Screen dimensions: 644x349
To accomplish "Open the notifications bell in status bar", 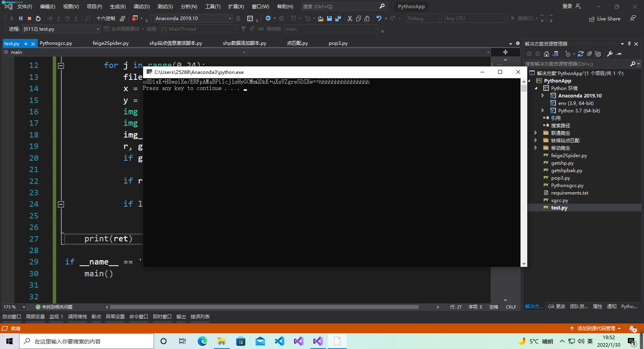I will pos(633,329).
